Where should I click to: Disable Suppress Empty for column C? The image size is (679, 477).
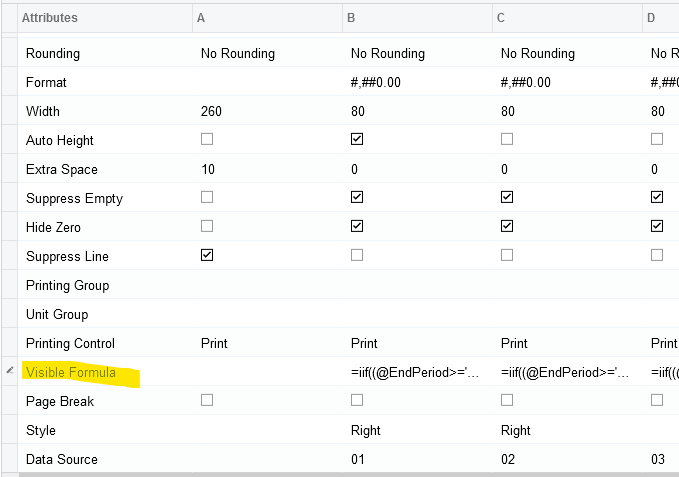pyautogui.click(x=507, y=197)
